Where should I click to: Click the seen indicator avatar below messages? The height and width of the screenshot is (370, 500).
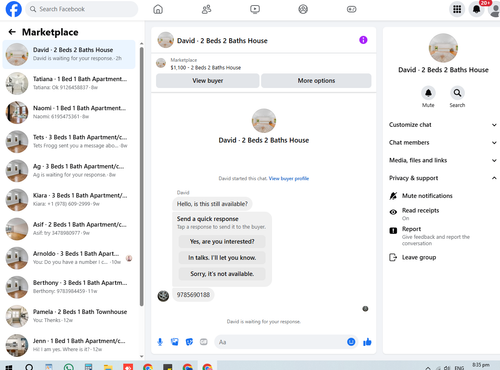pos(365,309)
